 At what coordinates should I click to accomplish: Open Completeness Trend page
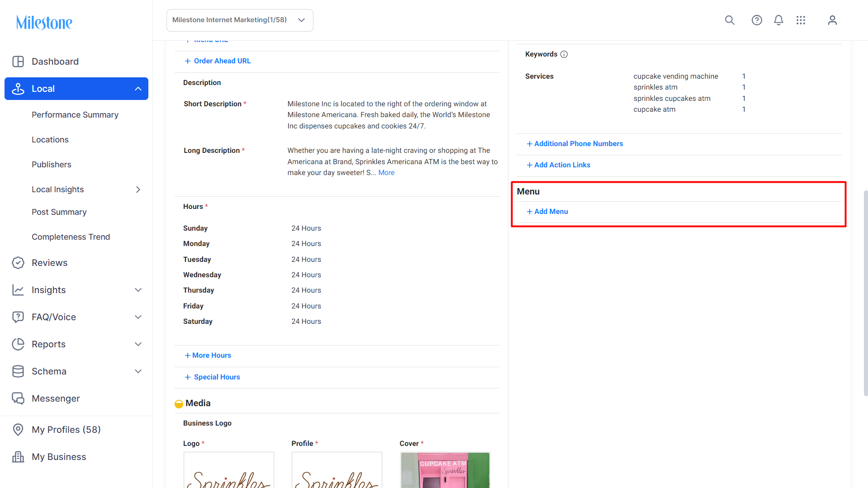(x=71, y=237)
